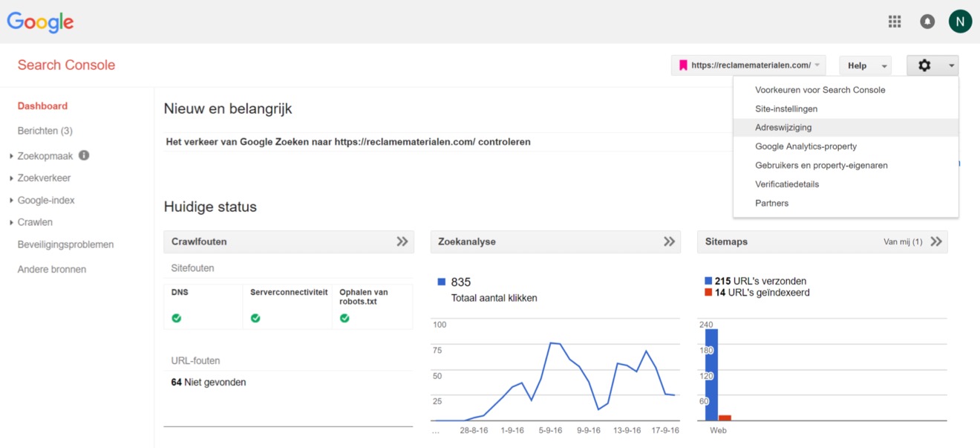Image resolution: width=980 pixels, height=448 pixels.
Task: Click the '64 Niet gevonden' link
Action: tap(209, 383)
